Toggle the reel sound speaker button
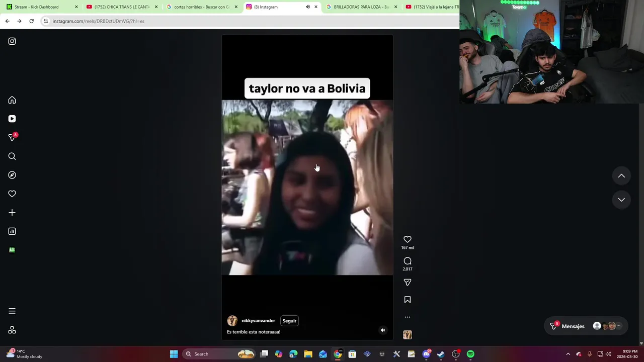644x362 pixels. pyautogui.click(x=383, y=330)
